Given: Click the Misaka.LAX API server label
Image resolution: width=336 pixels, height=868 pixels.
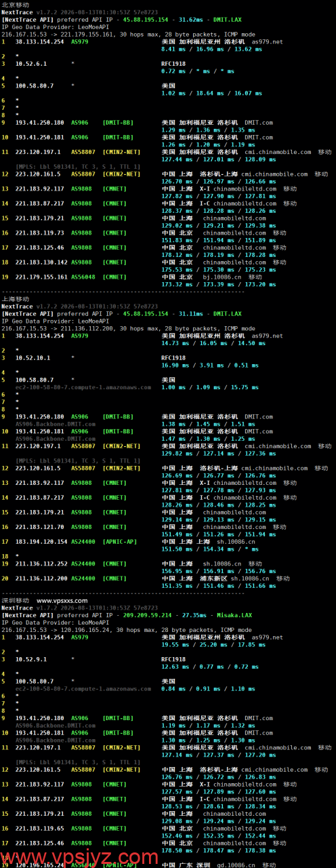Looking at the screenshot, I should [234, 615].
